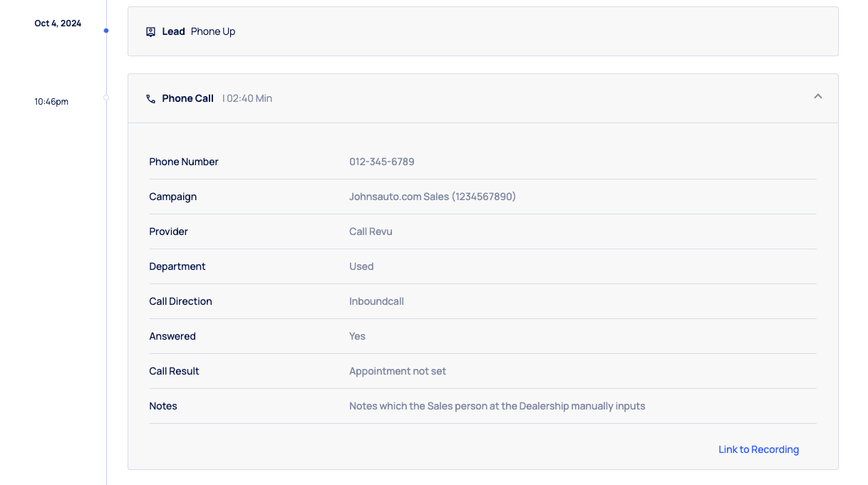Click the 10:46pm timeline marker dot
This screenshot has height=485, width=868.
point(106,98)
